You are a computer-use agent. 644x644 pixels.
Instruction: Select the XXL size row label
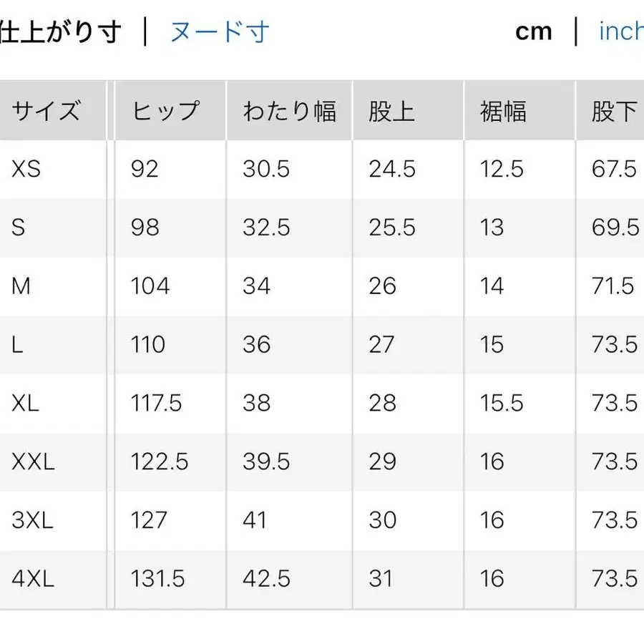click(30, 462)
